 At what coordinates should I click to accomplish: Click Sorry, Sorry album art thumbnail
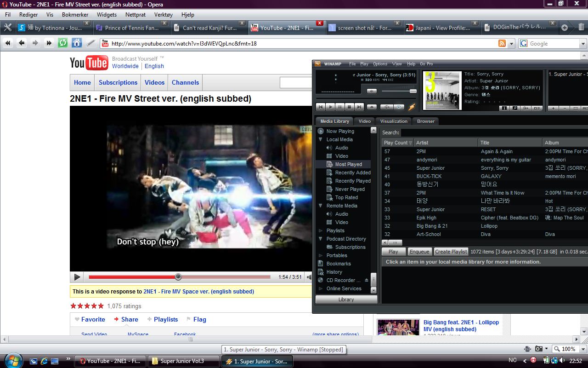[x=442, y=91]
